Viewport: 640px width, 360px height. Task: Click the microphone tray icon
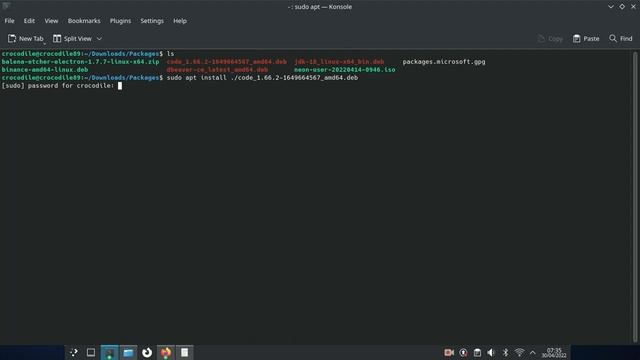click(463, 352)
